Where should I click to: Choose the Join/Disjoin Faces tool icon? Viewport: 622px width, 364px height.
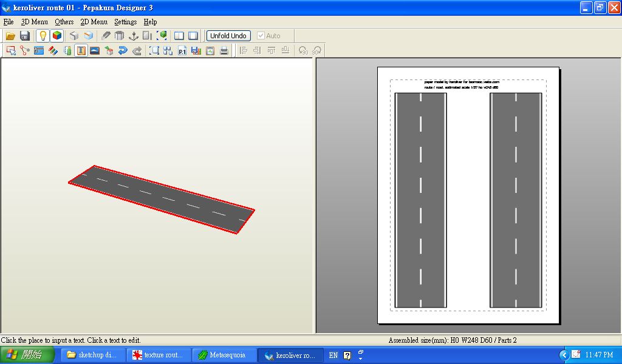coord(25,51)
